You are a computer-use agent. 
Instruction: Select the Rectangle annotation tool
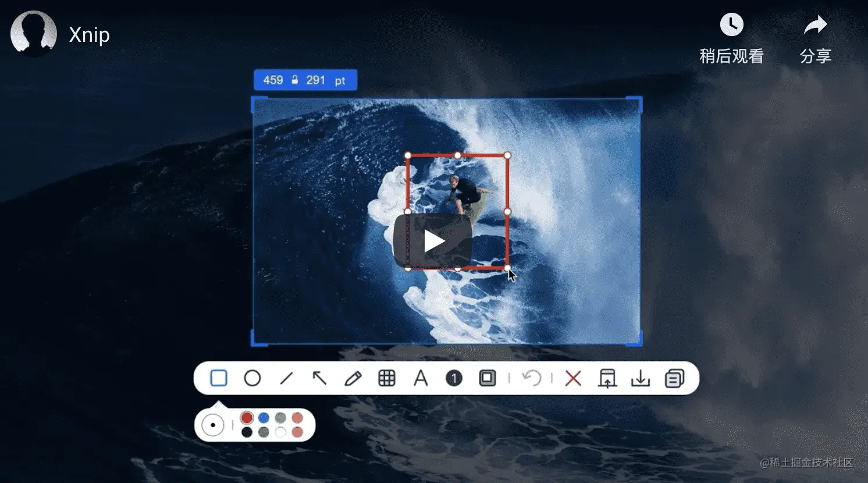click(219, 378)
